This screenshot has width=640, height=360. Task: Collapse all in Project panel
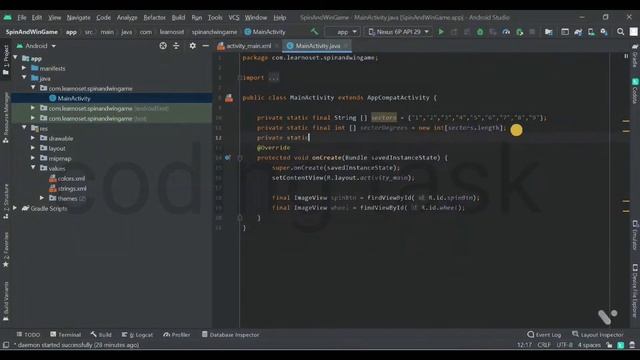point(176,46)
